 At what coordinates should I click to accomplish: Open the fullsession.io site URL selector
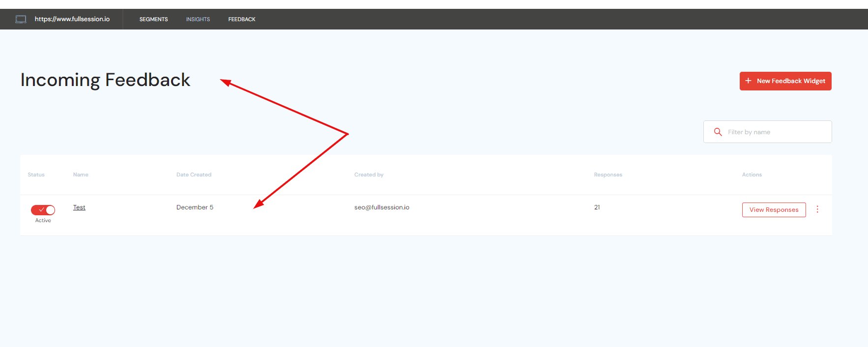coord(72,19)
